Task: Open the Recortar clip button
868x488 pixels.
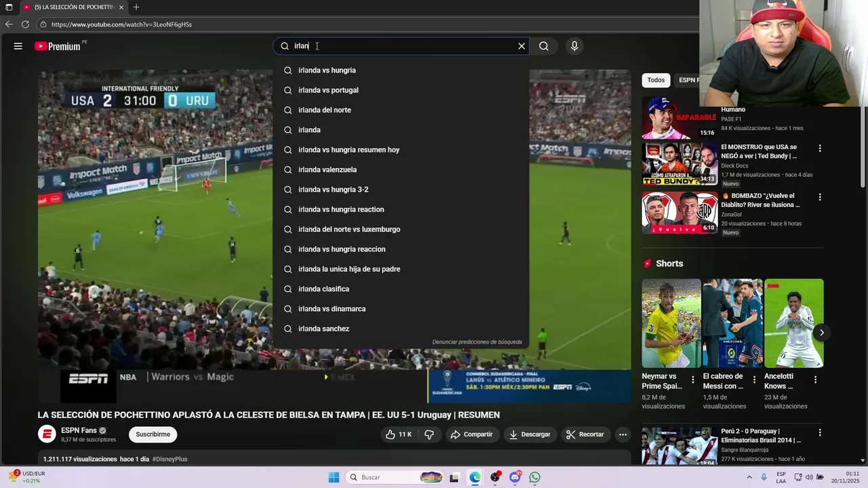Action: [585, 434]
